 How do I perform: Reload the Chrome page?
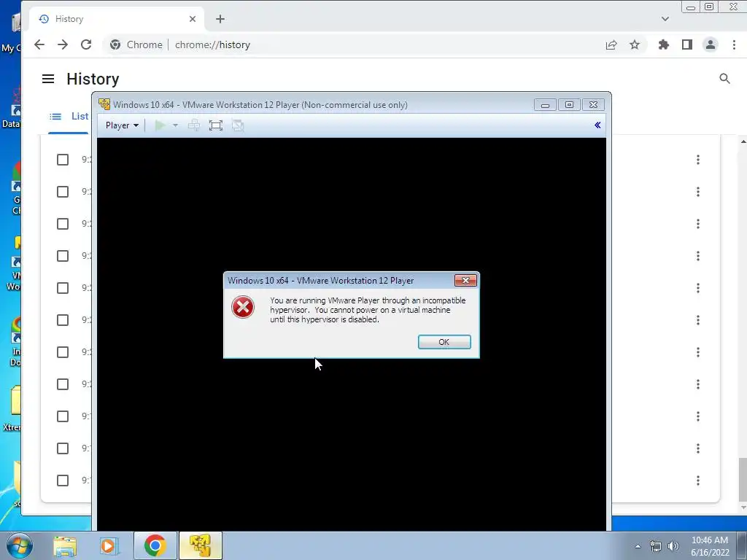tap(86, 44)
